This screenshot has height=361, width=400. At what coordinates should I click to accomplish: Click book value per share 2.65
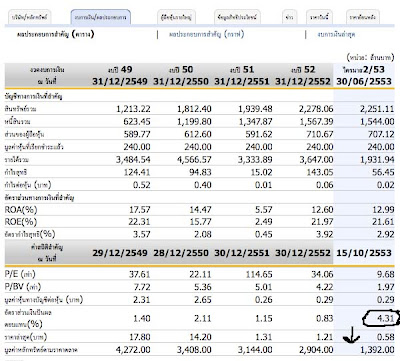[x=203, y=300]
